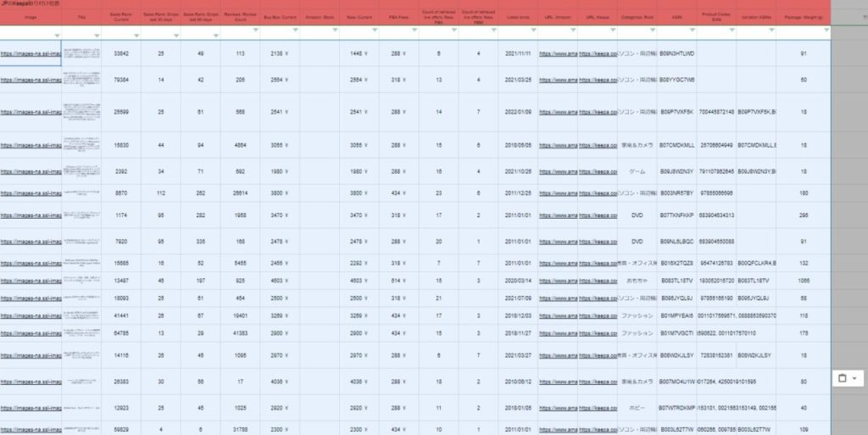Select review count cell 41383
Image resolution: width=868 pixels, height=435 pixels.
240,333
